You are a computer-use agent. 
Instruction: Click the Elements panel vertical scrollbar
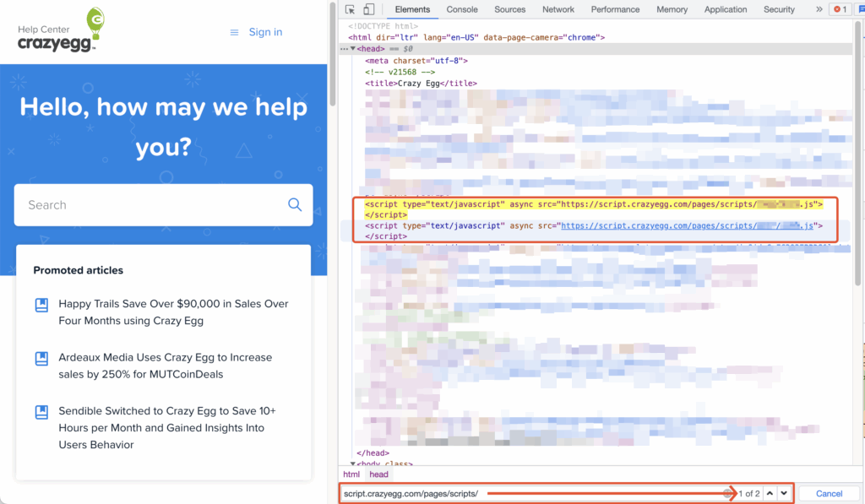click(x=859, y=154)
